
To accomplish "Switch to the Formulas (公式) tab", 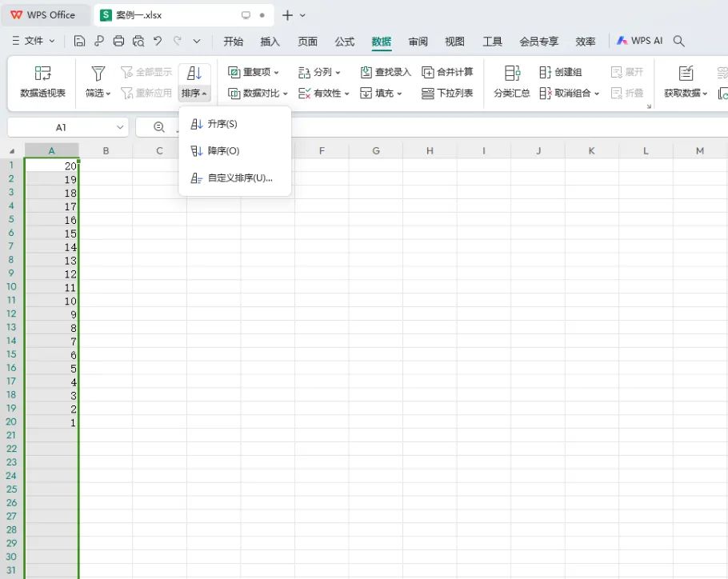I will tap(345, 42).
